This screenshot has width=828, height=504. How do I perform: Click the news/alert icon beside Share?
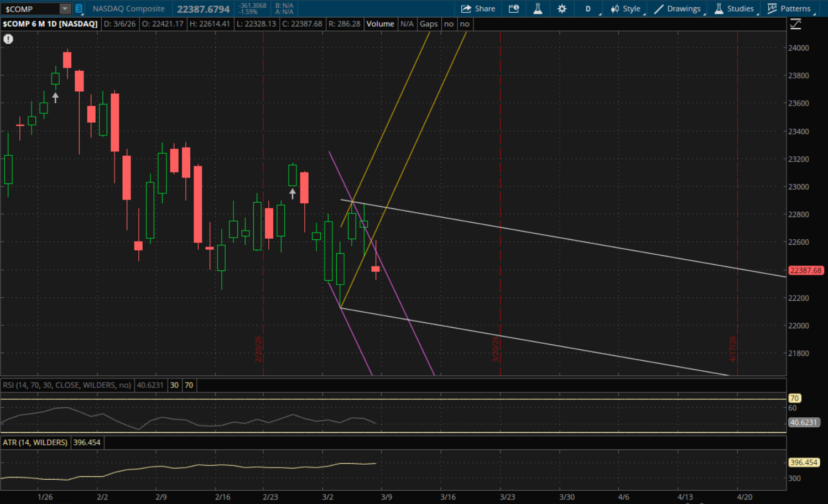[514, 9]
